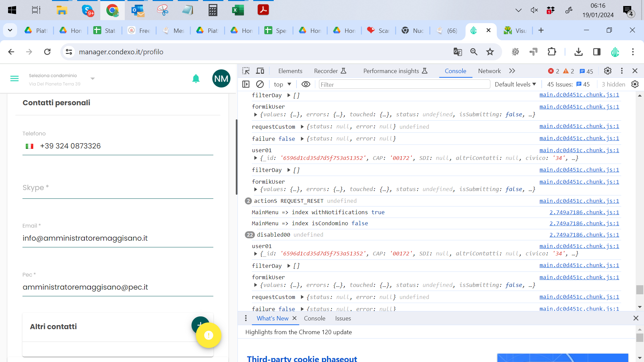Screen dimensions: 644x362
Task: Toggle the console sidebar panel icon
Action: 246,84
